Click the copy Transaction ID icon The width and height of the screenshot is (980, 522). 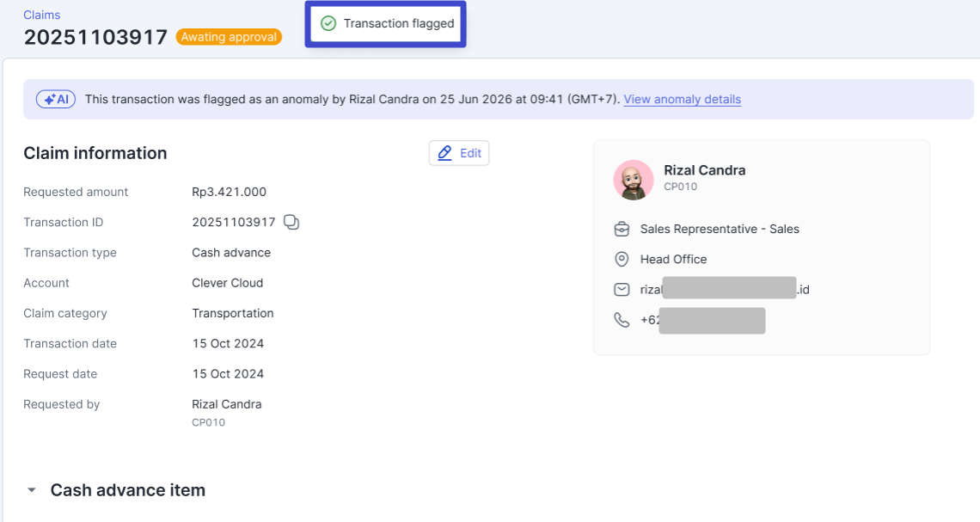[291, 223]
